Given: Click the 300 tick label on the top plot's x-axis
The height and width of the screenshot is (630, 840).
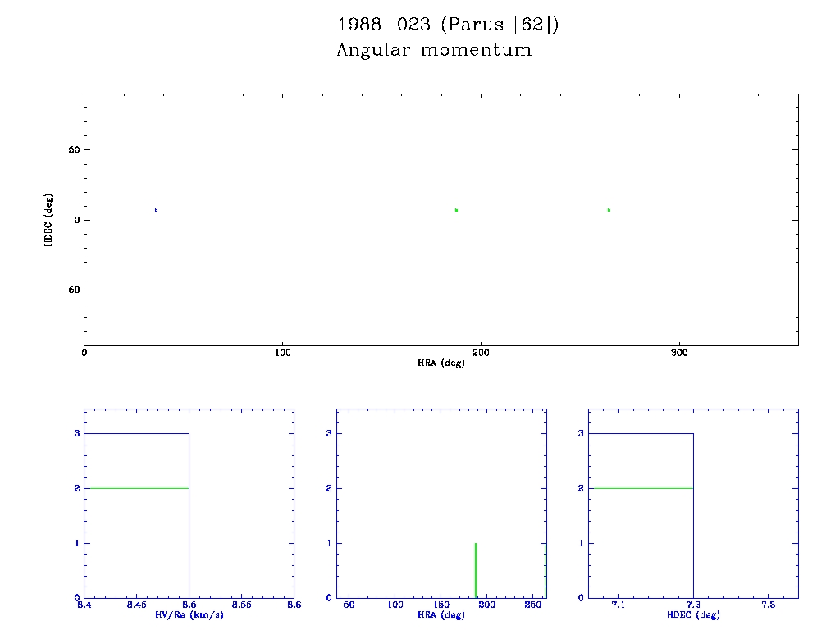Looking at the screenshot, I should pos(678,353).
